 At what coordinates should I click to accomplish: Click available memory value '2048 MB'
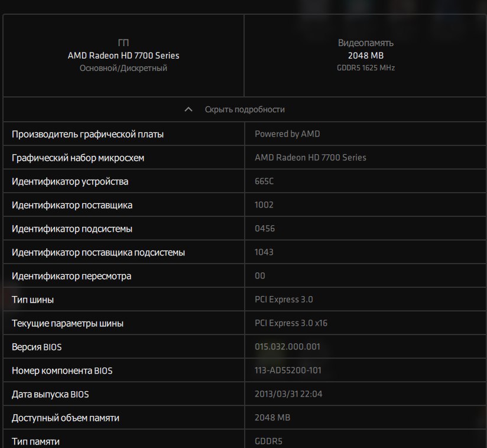tap(272, 417)
